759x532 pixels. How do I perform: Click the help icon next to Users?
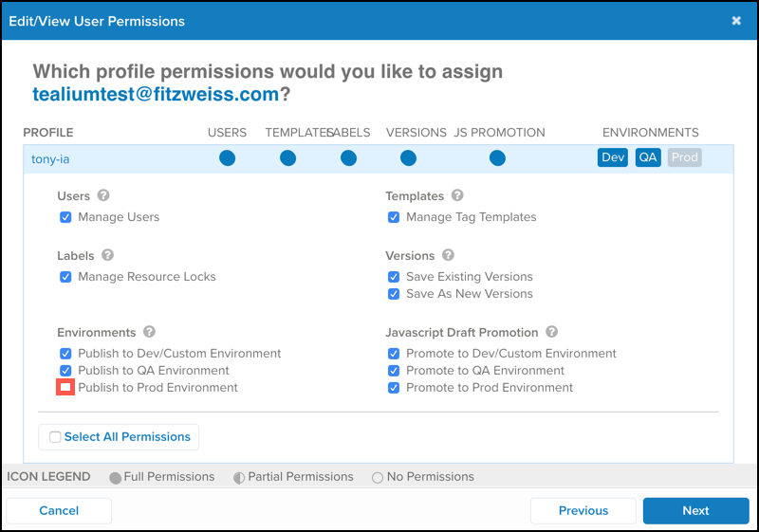(x=103, y=196)
